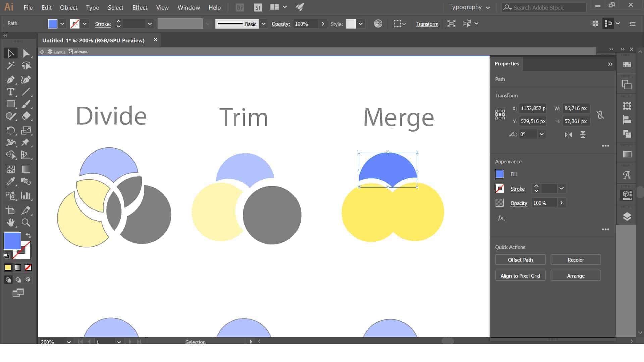Open the File menu
Screen dimensions: 644x362
[x=28, y=7]
